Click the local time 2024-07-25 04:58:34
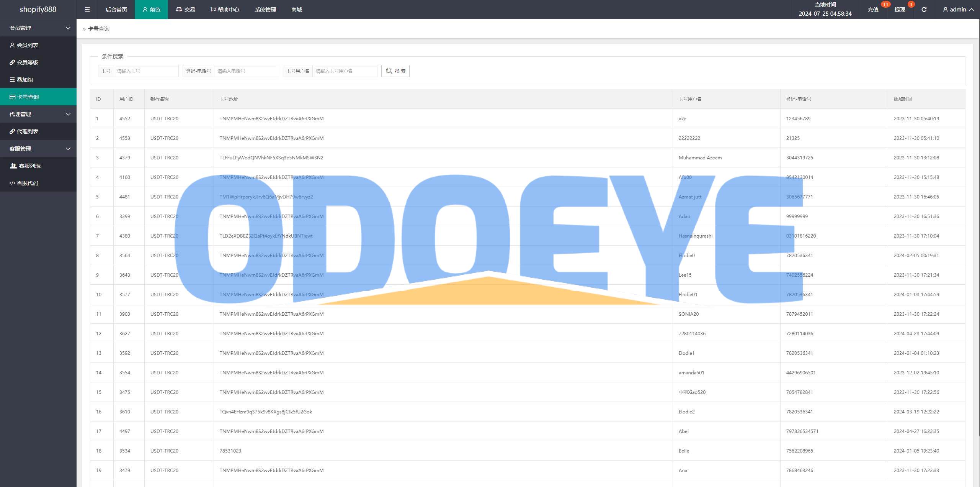This screenshot has width=980, height=487. click(825, 13)
